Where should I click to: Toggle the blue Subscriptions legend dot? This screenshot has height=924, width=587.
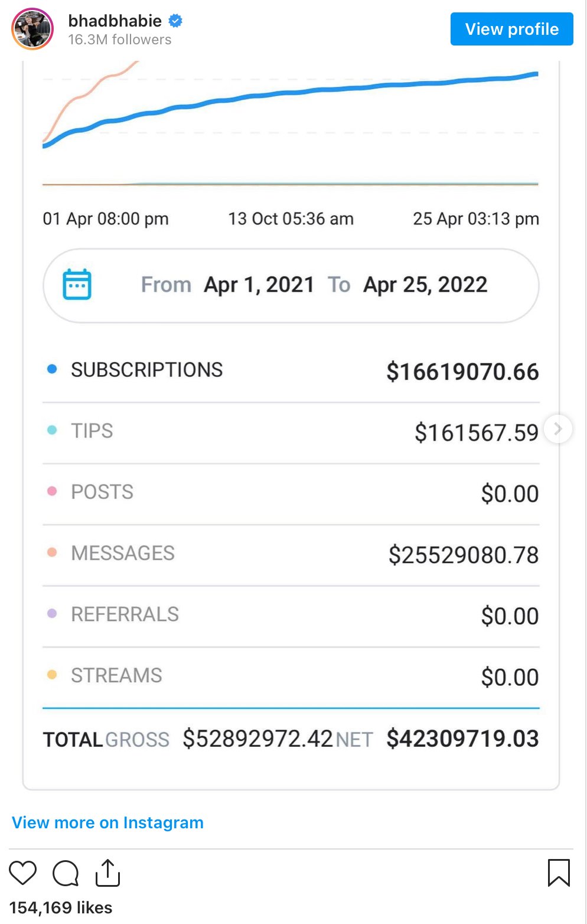tap(52, 369)
